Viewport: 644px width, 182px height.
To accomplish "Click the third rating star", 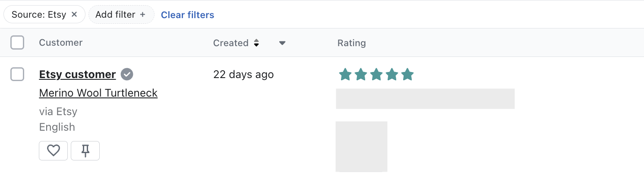I will pos(376,75).
